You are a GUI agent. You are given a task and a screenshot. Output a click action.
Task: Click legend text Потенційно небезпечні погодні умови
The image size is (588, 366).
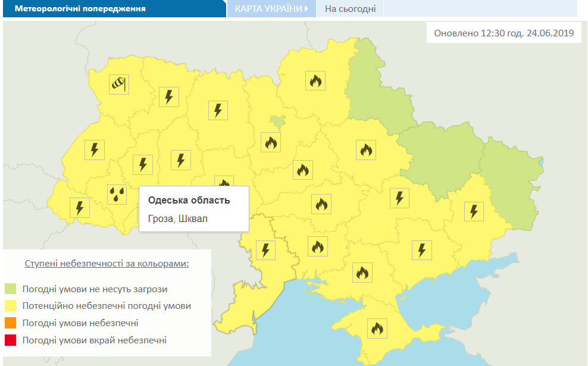(107, 306)
